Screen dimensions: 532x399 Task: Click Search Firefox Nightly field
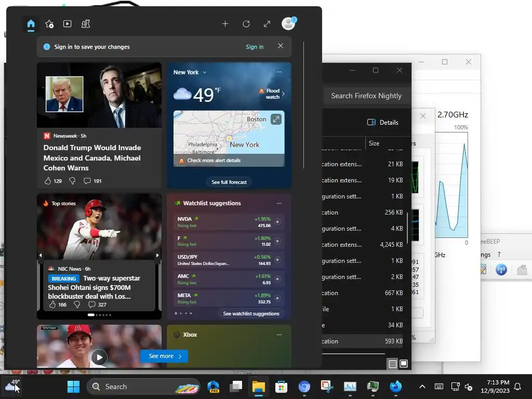click(x=366, y=96)
